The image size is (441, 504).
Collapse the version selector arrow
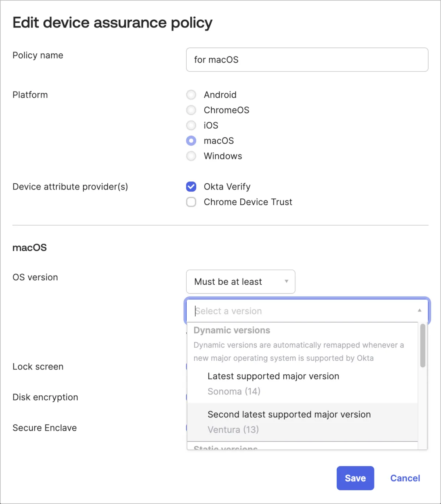point(419,310)
